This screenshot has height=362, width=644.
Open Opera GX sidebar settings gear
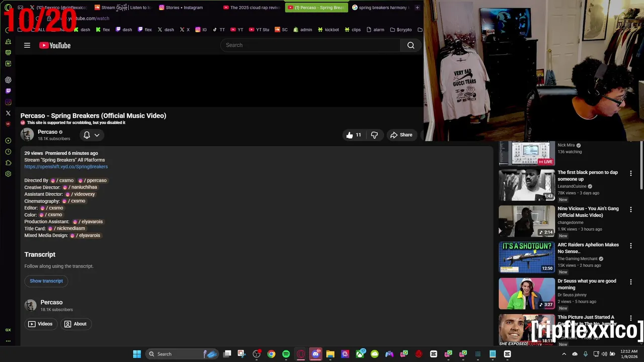click(x=8, y=174)
